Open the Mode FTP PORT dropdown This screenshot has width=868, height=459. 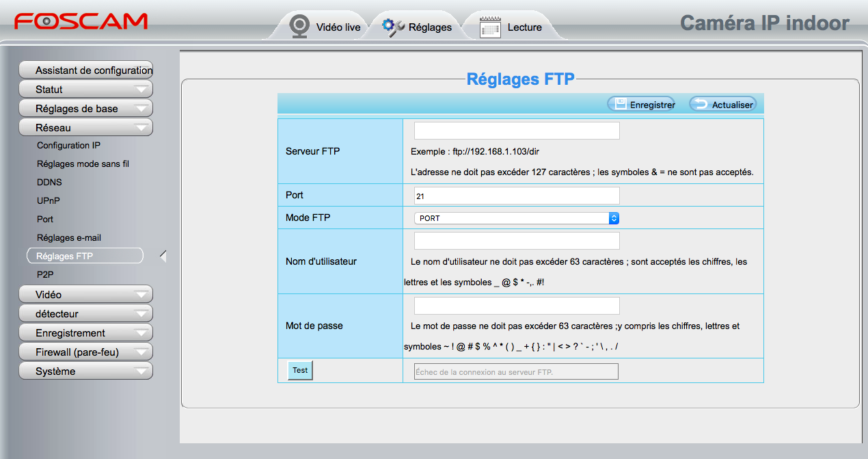click(517, 218)
